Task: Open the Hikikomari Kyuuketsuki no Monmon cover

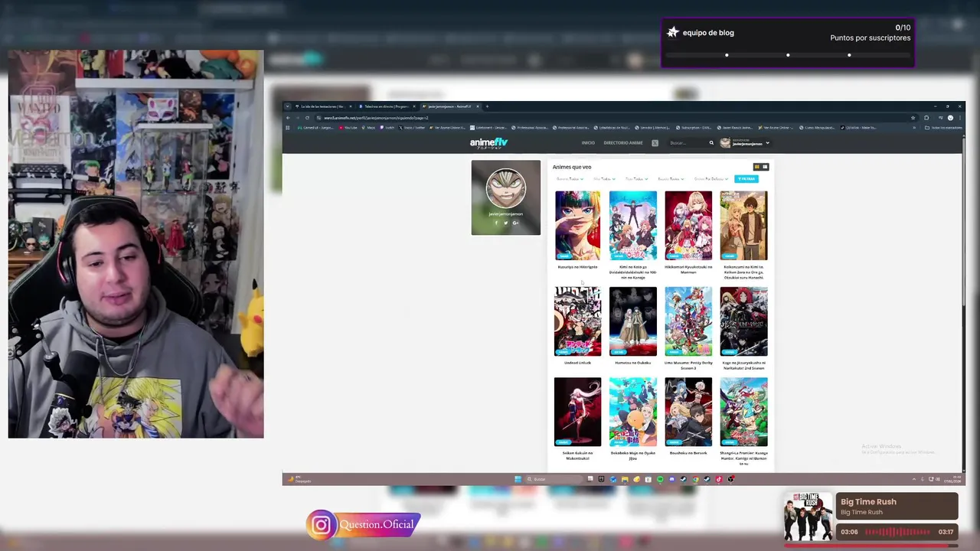Action: 688,226
